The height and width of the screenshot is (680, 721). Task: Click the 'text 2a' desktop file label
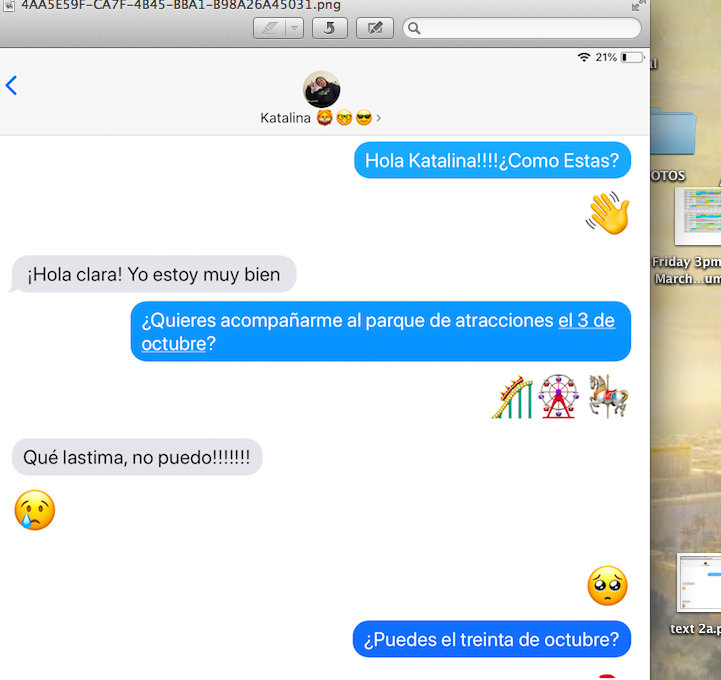(x=695, y=629)
